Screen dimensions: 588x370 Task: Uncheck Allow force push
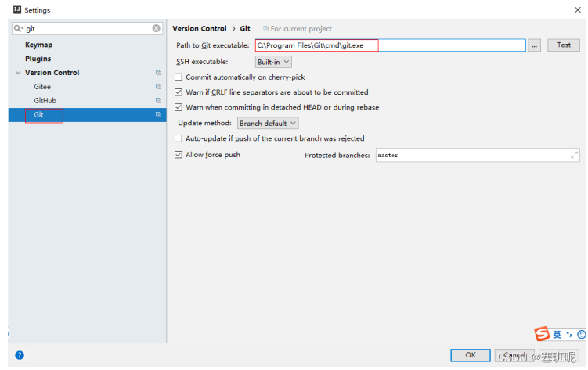(x=179, y=155)
